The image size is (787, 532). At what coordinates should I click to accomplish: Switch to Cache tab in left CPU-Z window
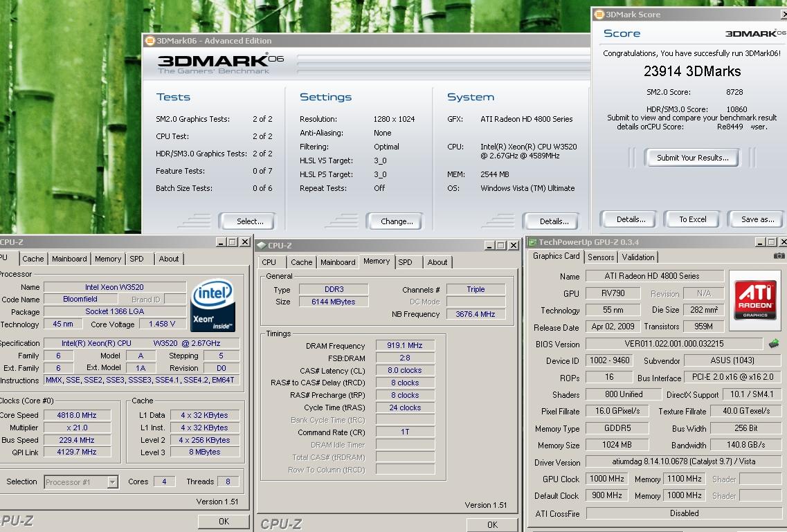click(33, 259)
